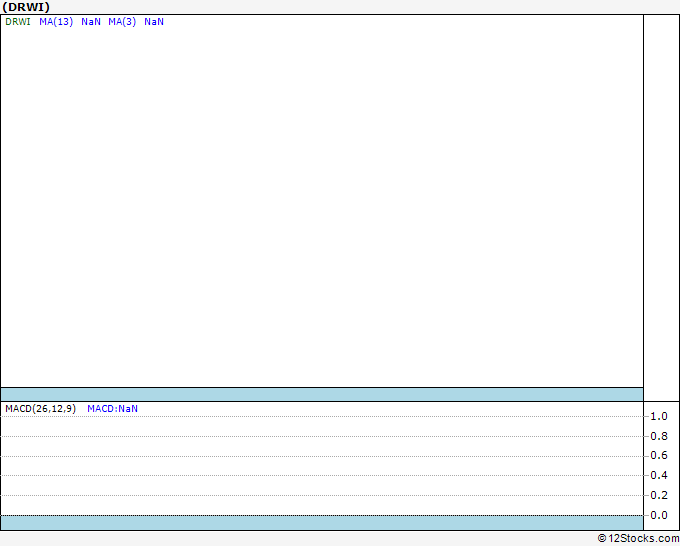The height and width of the screenshot is (546, 680).
Task: Click the NaN value after MA(13)
Action: tap(91, 22)
